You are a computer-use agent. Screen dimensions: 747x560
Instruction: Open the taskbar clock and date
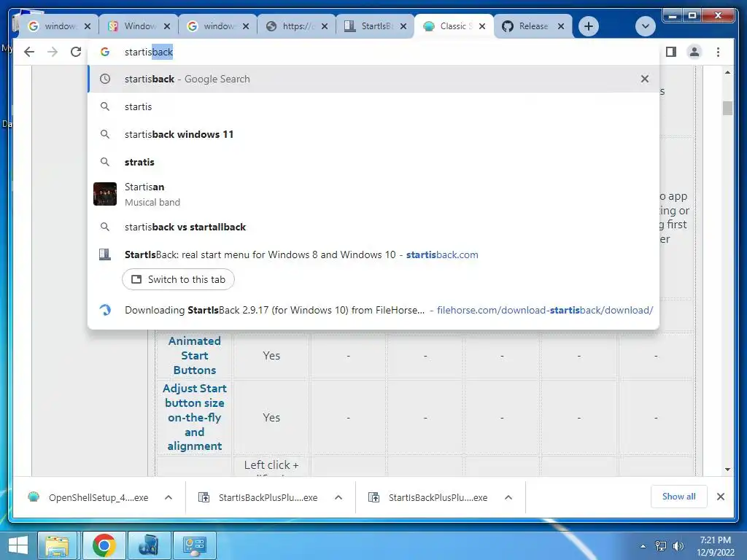coord(715,546)
